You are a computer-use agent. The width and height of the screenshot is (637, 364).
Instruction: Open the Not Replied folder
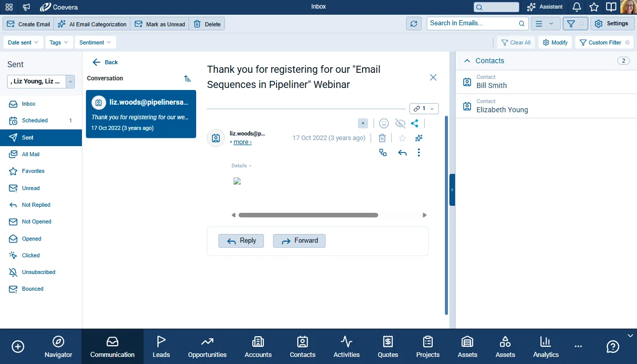pyautogui.click(x=41, y=205)
